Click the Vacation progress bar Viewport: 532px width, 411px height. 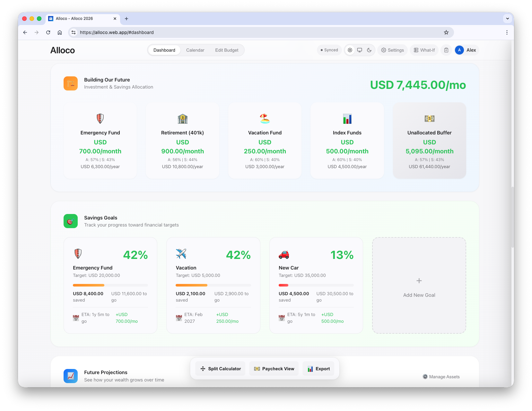(x=213, y=285)
